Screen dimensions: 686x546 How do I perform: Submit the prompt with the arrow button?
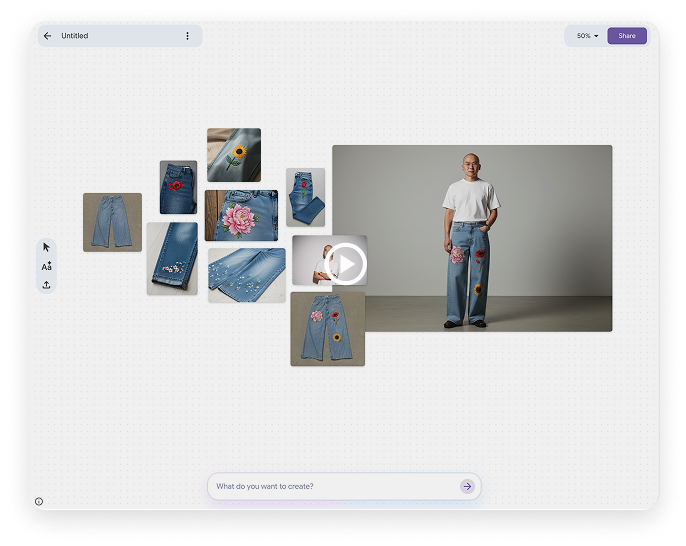pos(467,486)
